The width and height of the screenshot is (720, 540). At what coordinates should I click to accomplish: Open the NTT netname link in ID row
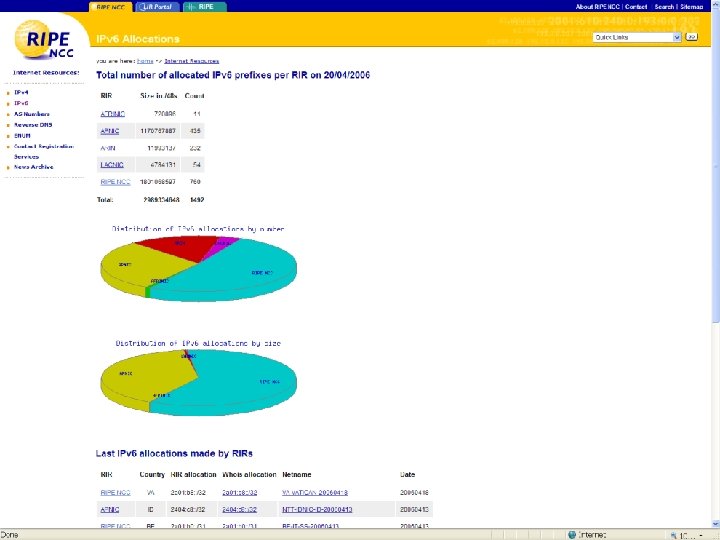[317, 509]
